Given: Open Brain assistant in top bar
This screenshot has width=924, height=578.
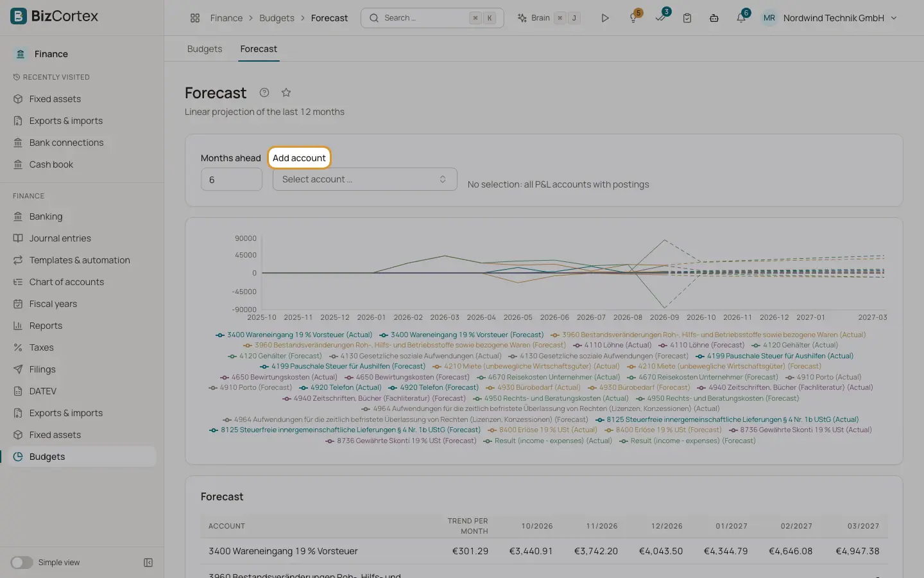Looking at the screenshot, I should (x=549, y=18).
